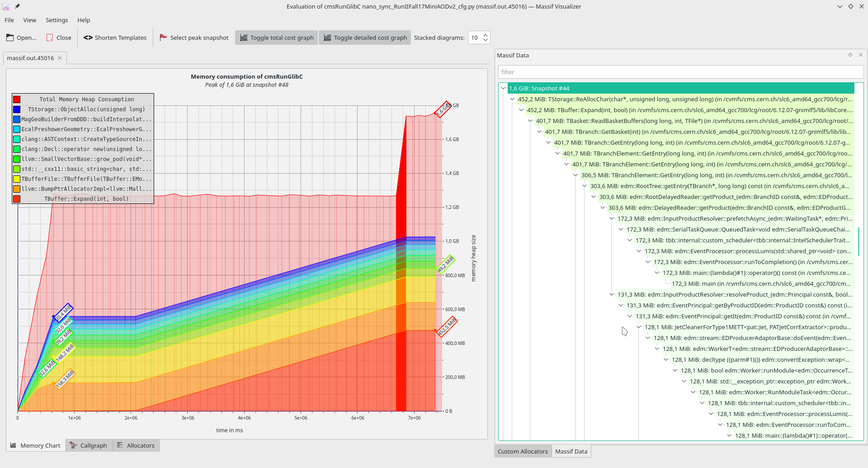This screenshot has height=468, width=868.
Task: Click the Open... button
Action: point(21,38)
